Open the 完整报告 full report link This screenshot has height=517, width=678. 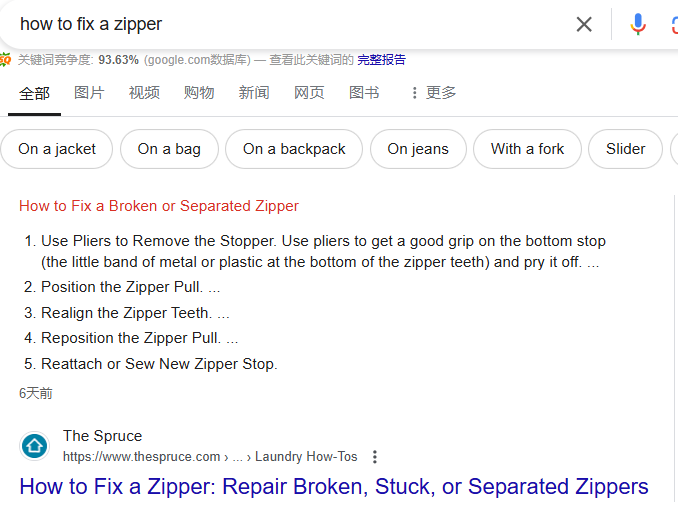tap(381, 60)
